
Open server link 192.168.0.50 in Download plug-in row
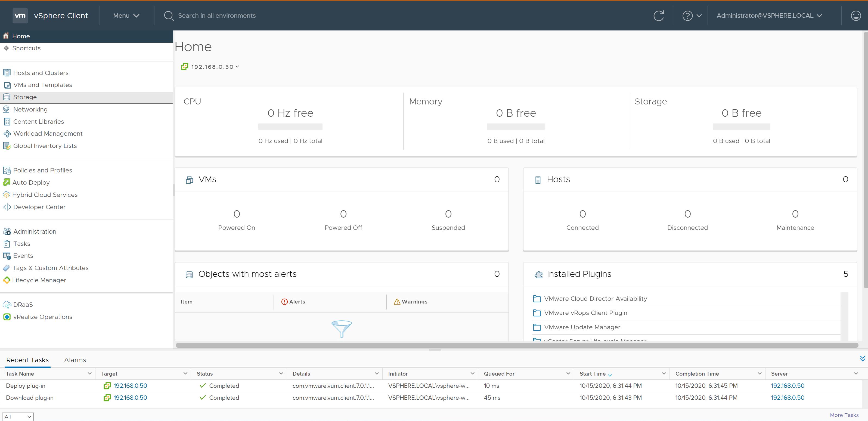click(x=788, y=398)
